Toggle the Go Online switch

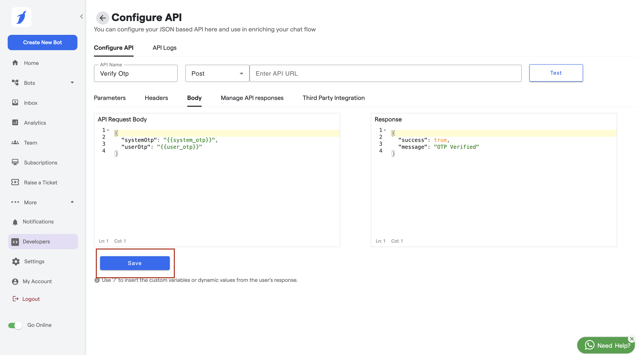[x=15, y=325]
